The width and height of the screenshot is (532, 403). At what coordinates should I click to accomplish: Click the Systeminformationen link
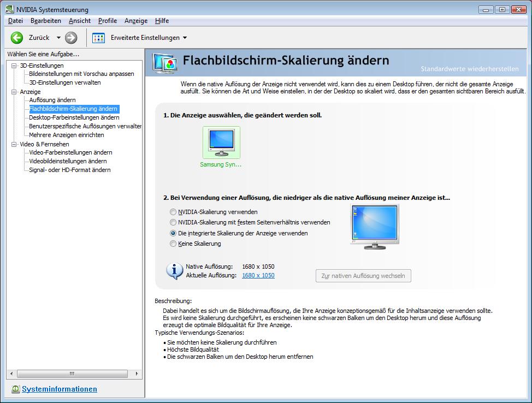point(60,389)
